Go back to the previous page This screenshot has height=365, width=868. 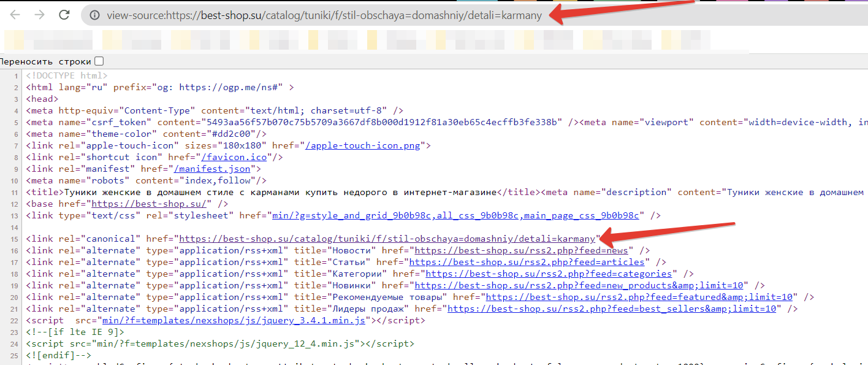click(15, 15)
